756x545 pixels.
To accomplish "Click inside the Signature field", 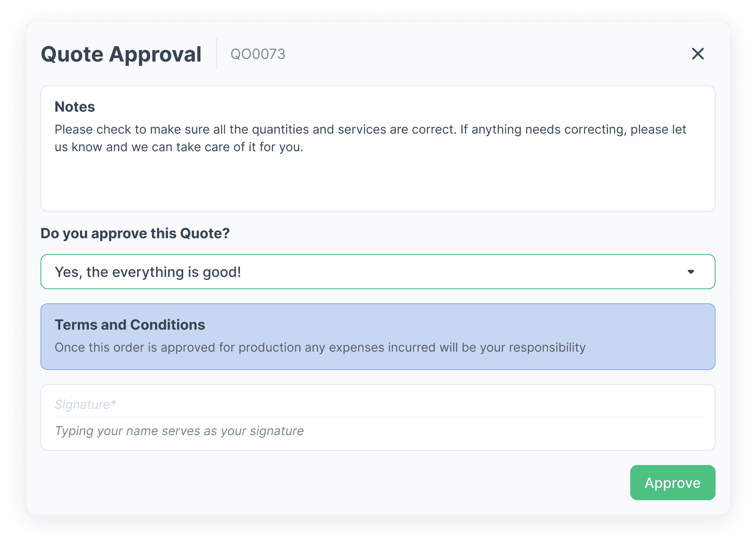I will click(378, 404).
